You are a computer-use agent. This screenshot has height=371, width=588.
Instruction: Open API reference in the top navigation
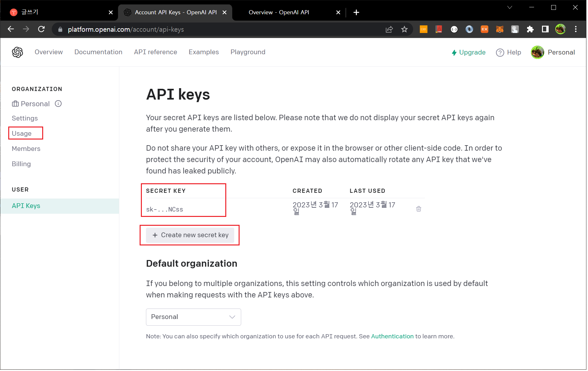(155, 52)
